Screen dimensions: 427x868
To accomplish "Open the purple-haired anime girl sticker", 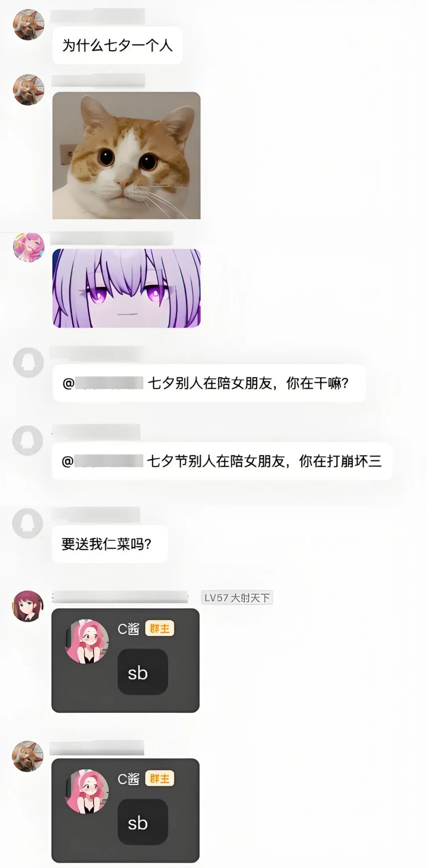I will click(127, 288).
